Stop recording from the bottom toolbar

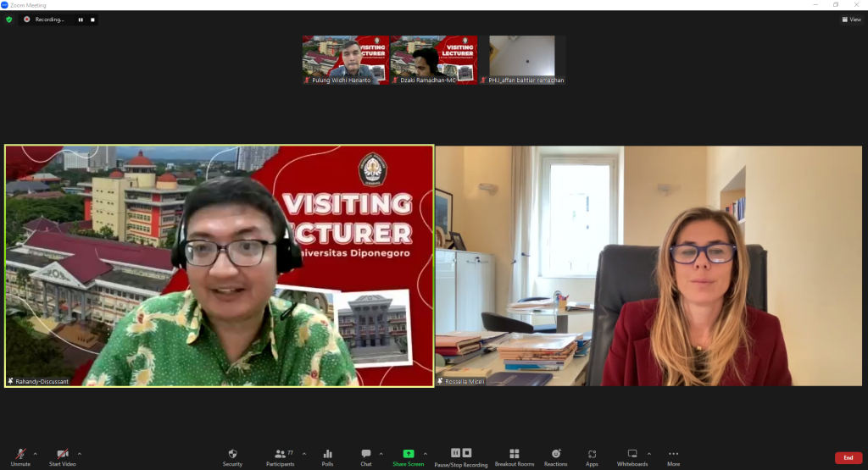pyautogui.click(x=467, y=453)
